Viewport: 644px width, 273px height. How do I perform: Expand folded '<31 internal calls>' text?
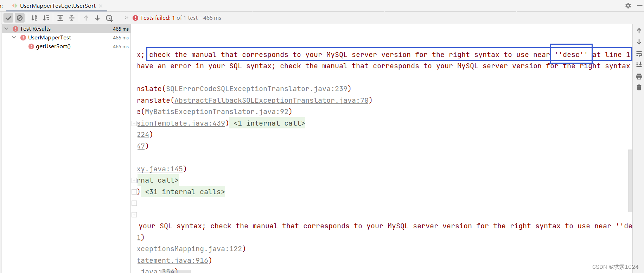pyautogui.click(x=185, y=192)
